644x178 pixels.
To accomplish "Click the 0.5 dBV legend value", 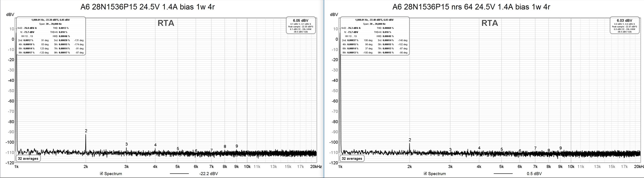I will (x=534, y=174).
